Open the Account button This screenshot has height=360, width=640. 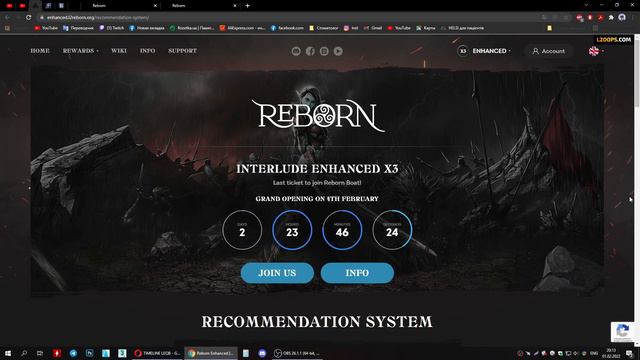click(x=549, y=51)
